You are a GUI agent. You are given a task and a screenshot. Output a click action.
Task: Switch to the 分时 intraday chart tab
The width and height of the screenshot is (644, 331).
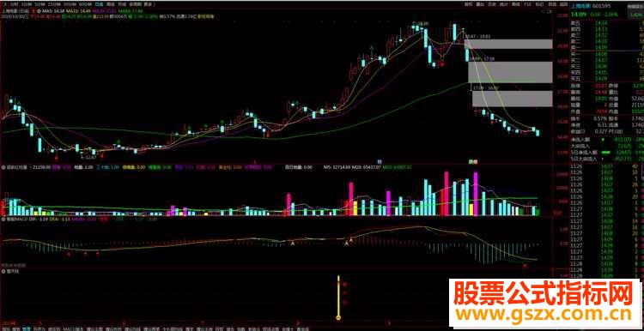point(15,4)
